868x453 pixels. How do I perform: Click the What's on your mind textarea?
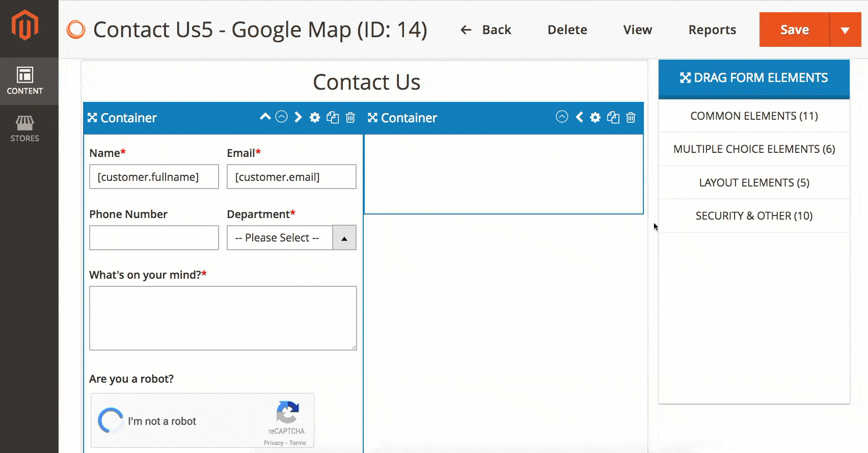[x=223, y=318]
